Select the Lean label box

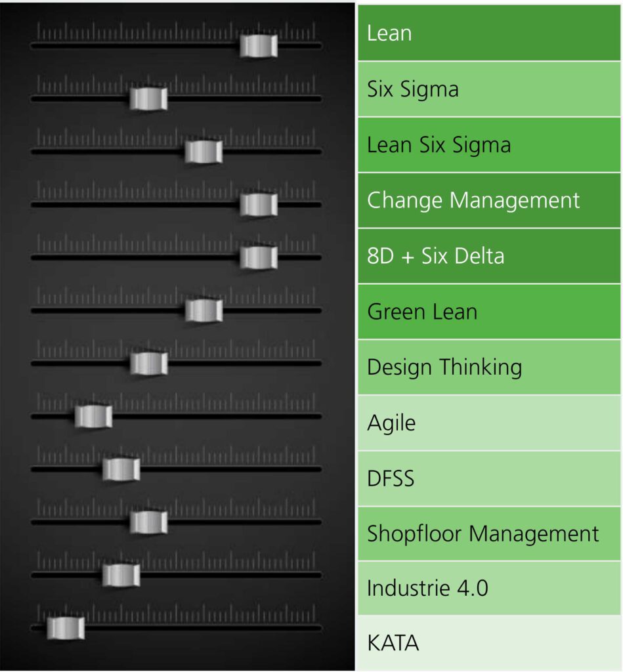click(x=489, y=33)
